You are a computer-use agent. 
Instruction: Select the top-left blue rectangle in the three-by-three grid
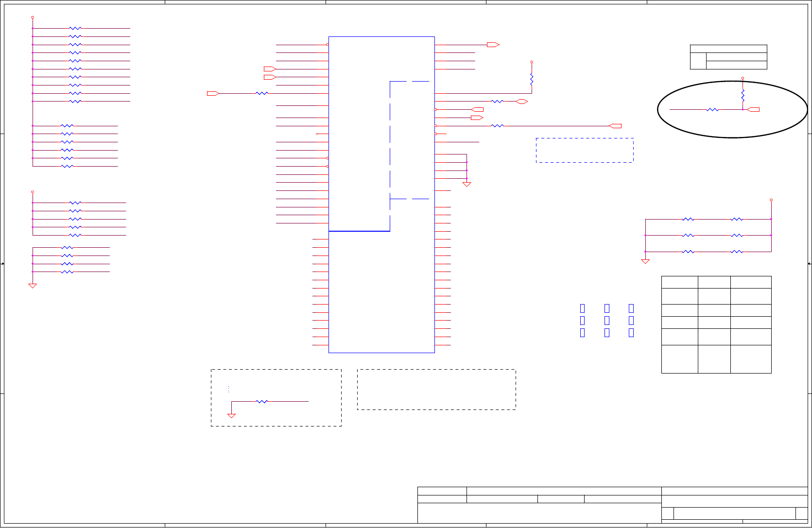click(582, 308)
